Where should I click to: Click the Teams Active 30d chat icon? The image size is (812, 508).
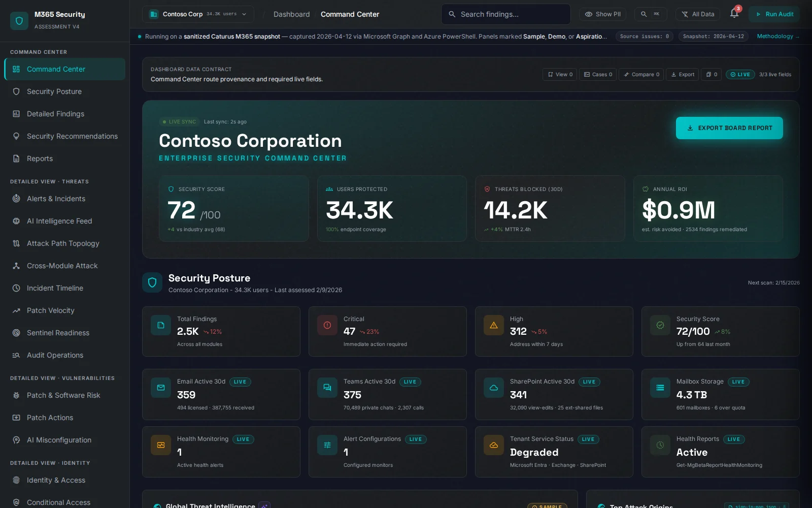click(x=327, y=388)
